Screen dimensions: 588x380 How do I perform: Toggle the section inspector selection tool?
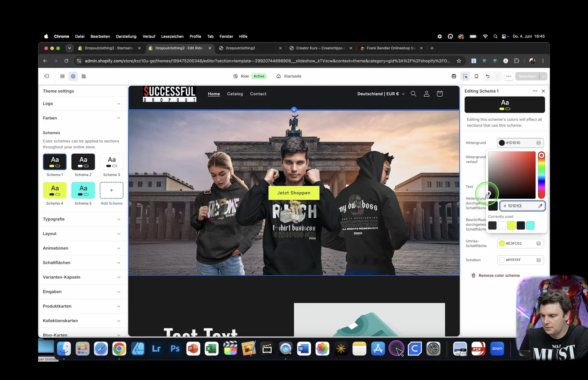pyautogui.click(x=465, y=76)
